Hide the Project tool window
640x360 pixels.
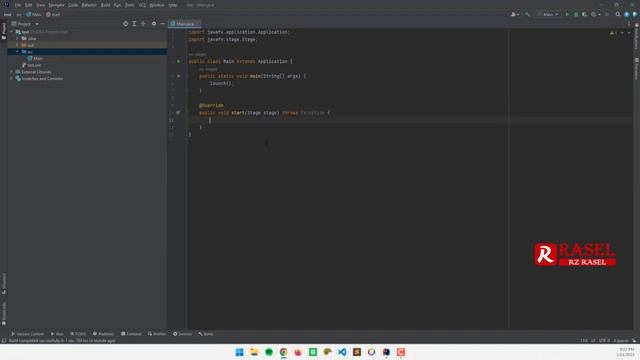click(162, 24)
